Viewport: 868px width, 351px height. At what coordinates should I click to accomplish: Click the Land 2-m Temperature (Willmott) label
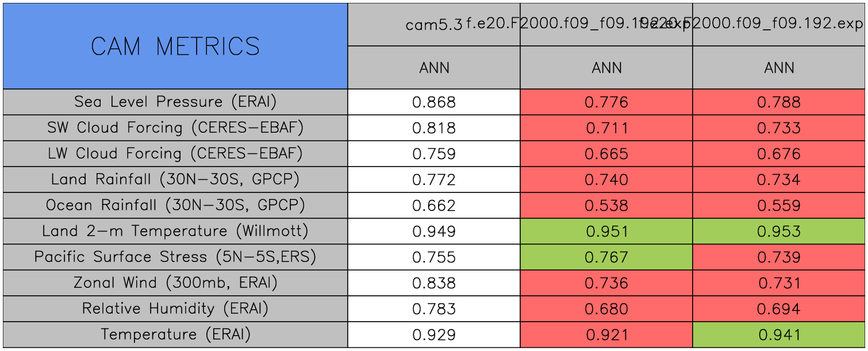pyautogui.click(x=175, y=231)
